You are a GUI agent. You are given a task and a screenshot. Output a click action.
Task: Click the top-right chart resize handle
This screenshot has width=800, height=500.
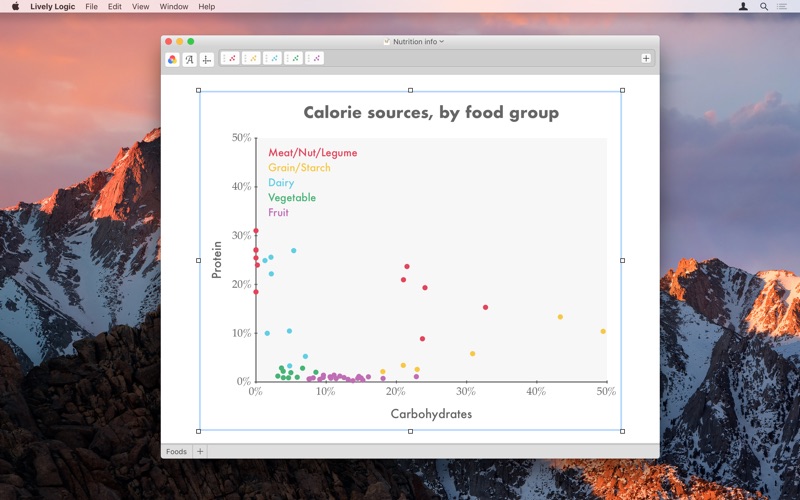point(622,90)
